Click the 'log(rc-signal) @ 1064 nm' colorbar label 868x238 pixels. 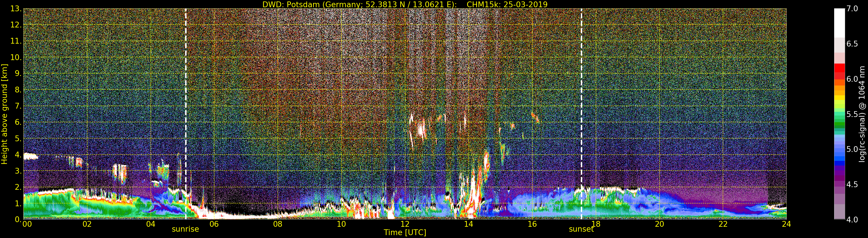click(x=862, y=114)
